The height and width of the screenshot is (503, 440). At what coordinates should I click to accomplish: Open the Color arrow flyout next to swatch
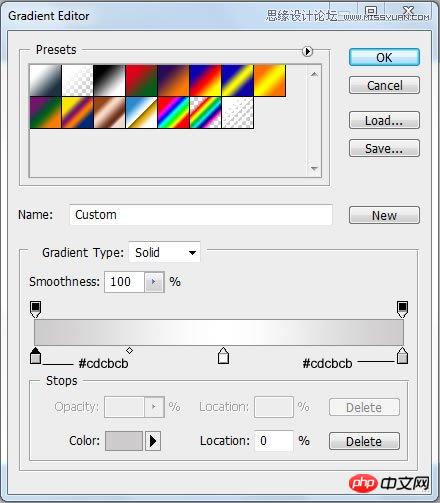click(153, 441)
